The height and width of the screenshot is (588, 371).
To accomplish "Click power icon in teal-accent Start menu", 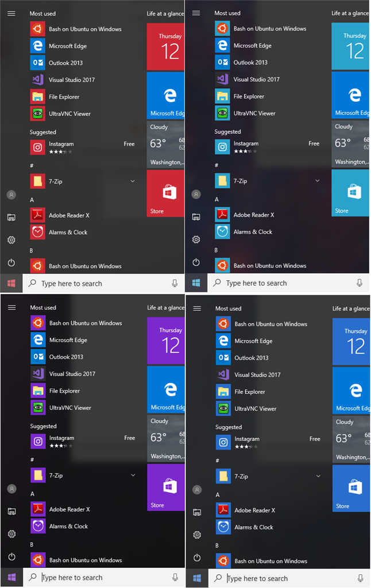I will point(196,262).
